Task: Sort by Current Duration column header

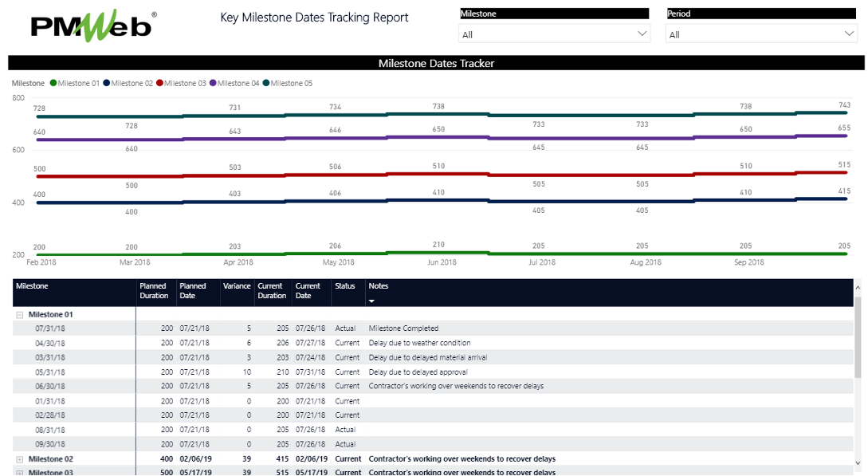Action: 272,291
